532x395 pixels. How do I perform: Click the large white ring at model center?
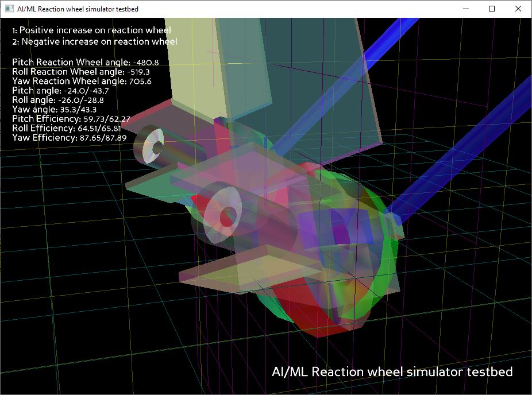pyautogui.click(x=222, y=210)
